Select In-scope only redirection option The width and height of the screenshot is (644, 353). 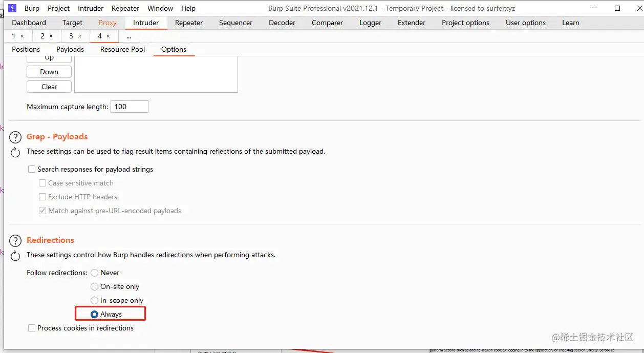click(94, 301)
